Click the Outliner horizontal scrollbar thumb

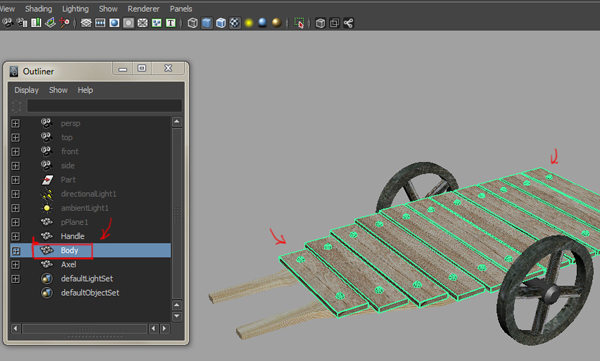pyautogui.click(x=85, y=328)
